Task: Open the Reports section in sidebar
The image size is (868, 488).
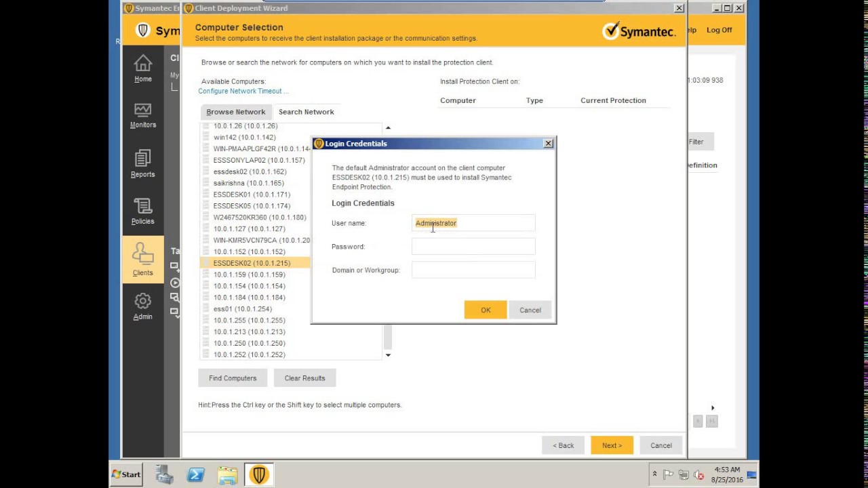Action: point(142,164)
